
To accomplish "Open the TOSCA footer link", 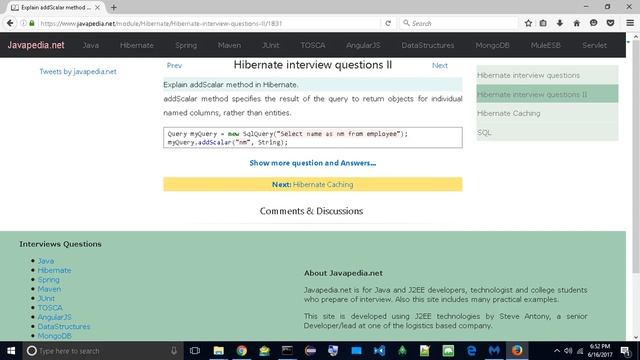I will [x=50, y=308].
